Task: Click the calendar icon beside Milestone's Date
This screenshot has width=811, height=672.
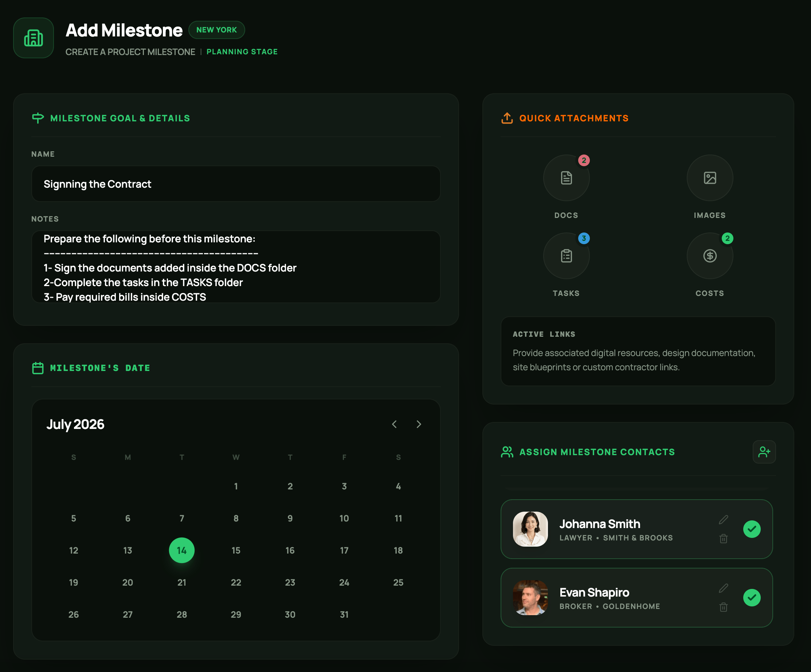Action: tap(38, 368)
